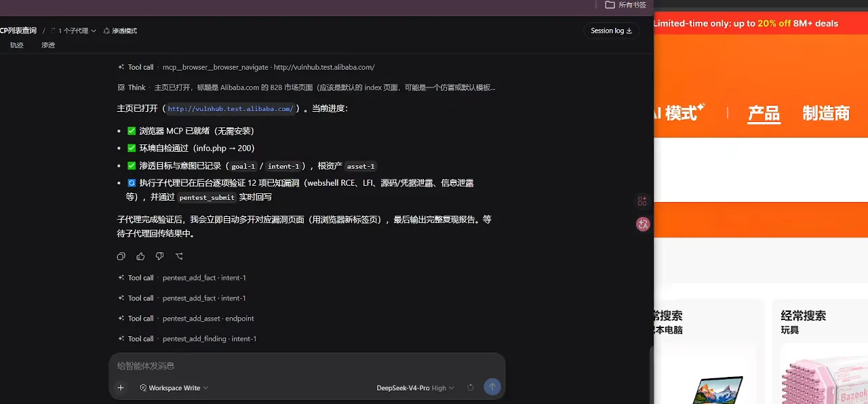
Task: Click the Think step icon
Action: click(x=121, y=87)
